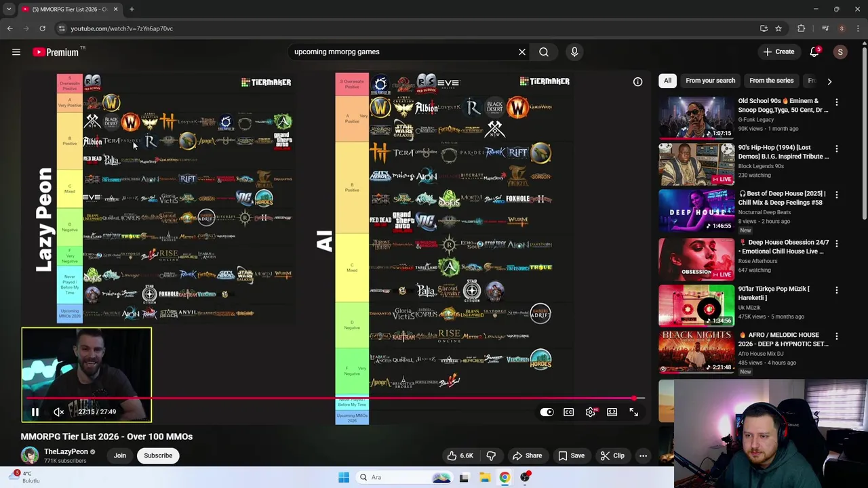
Task: Open a new browser tab
Action: coord(132,9)
